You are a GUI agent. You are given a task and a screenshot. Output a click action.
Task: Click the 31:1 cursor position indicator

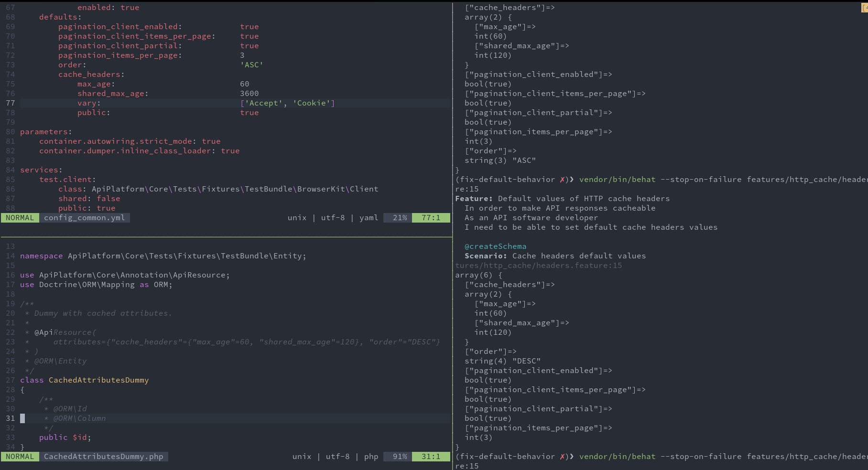[431, 457]
